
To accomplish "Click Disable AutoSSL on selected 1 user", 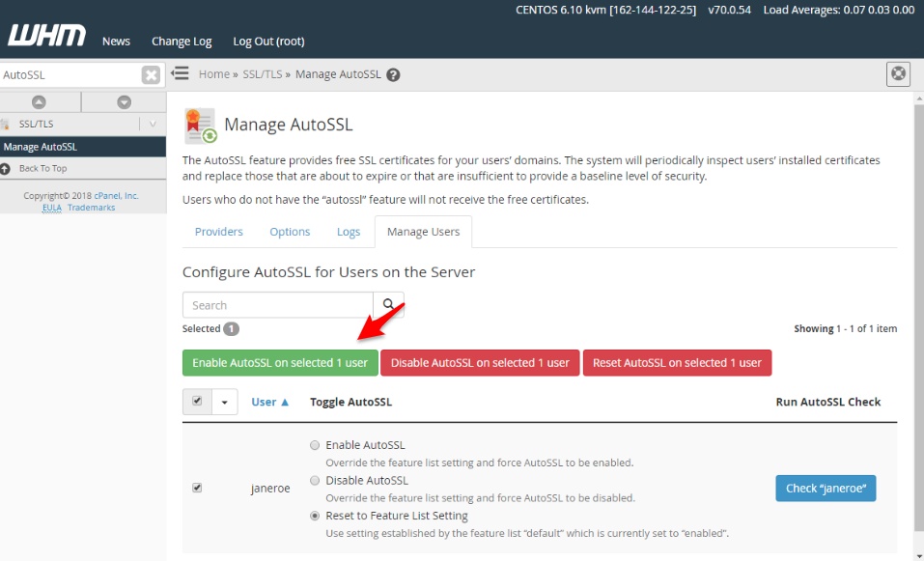I will (x=480, y=363).
